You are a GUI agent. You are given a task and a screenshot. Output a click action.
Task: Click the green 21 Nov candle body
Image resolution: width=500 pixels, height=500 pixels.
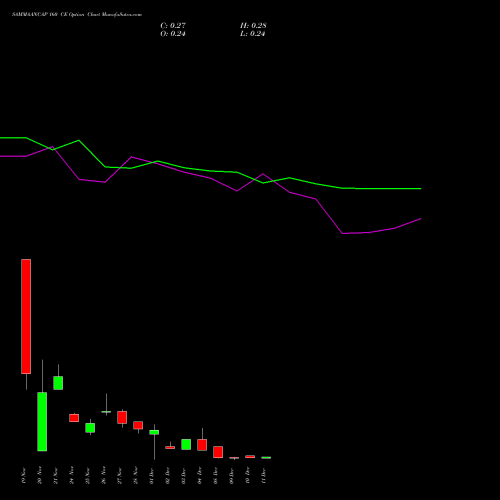click(58, 383)
